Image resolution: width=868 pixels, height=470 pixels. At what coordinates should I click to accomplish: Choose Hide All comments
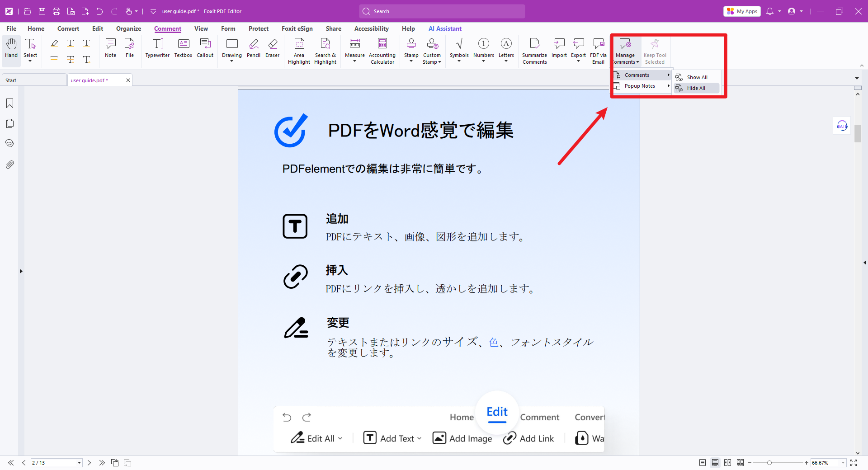(x=697, y=88)
